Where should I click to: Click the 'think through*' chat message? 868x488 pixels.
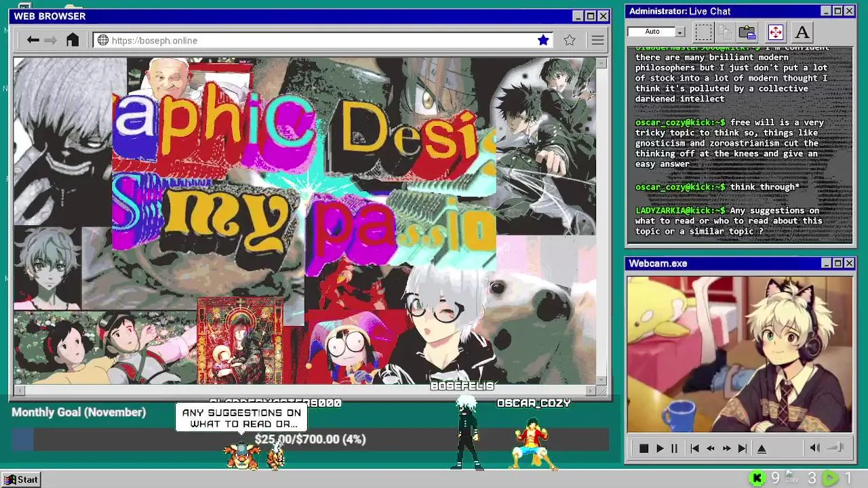point(764,187)
